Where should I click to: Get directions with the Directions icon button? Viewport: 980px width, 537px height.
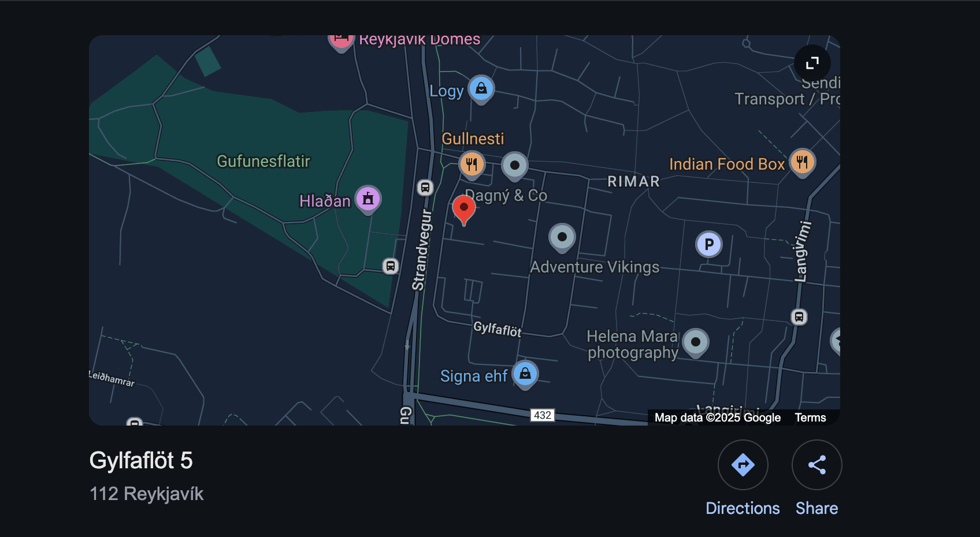743,465
